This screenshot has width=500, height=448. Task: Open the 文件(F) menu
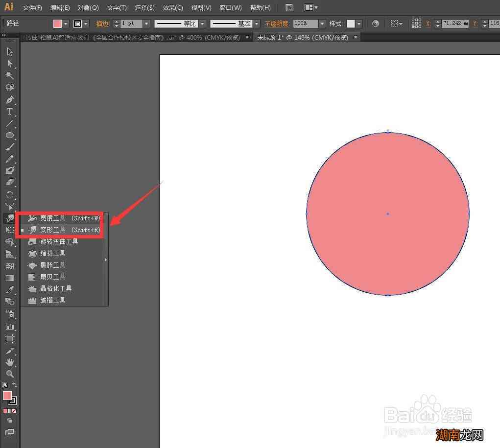32,8
